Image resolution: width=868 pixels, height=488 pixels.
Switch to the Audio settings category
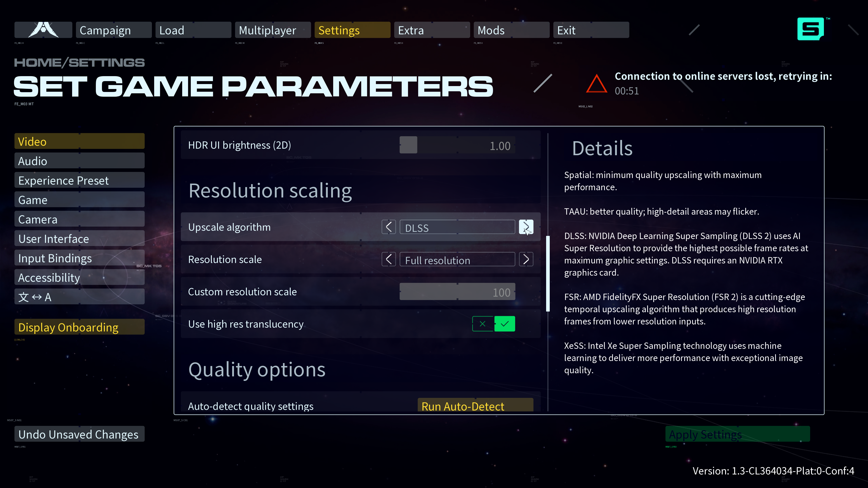coord(79,161)
